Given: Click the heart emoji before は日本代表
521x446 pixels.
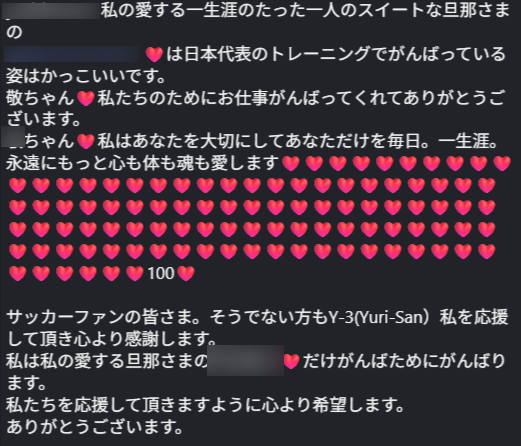Looking at the screenshot, I should click(154, 54).
